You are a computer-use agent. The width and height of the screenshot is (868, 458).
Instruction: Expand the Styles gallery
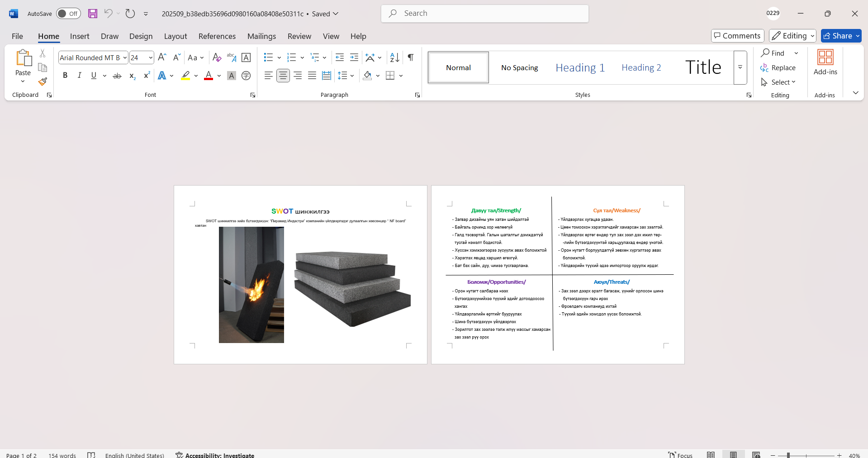coord(740,67)
